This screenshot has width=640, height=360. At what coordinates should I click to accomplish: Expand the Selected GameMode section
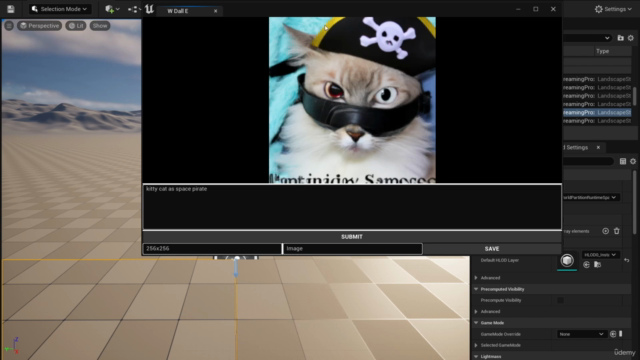(476, 345)
